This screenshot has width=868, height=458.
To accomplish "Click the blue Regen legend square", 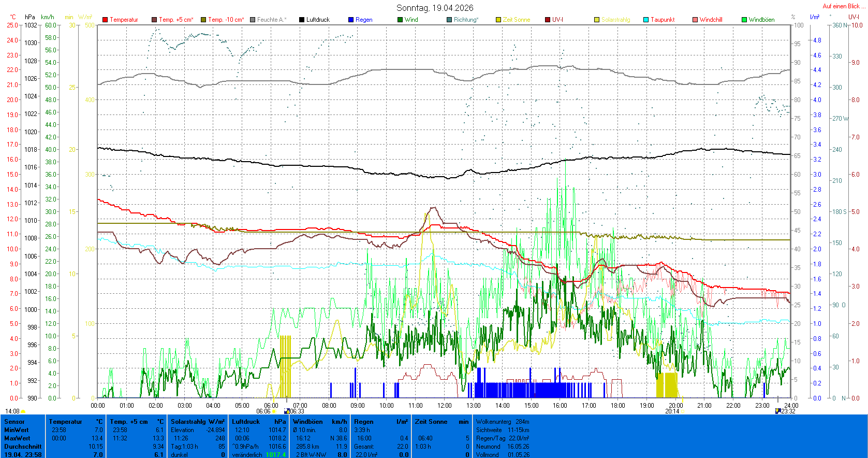I will (x=351, y=20).
